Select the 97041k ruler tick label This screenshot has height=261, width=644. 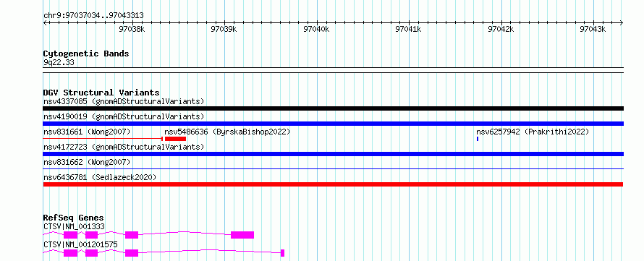coord(408,29)
